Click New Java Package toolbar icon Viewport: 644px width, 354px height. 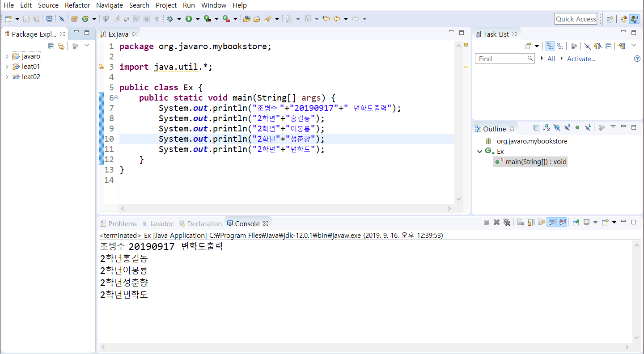click(x=74, y=19)
